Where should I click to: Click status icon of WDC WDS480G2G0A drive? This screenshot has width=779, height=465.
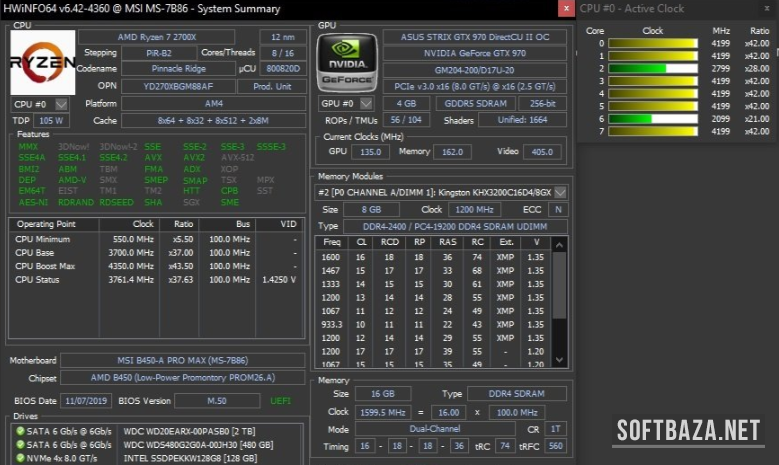tap(20, 444)
